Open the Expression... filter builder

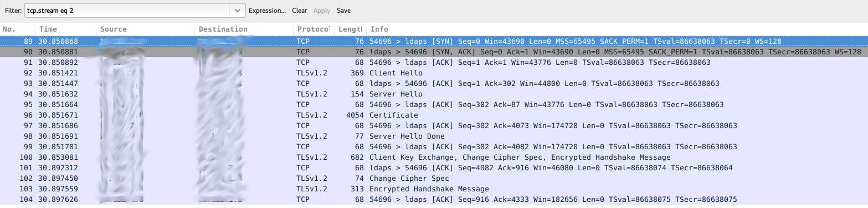tap(267, 11)
